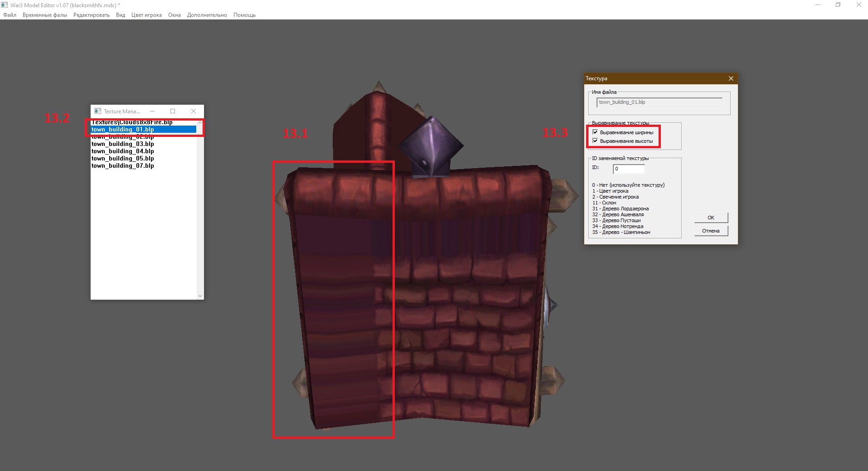Screen dimensions: 868x471
Task: Confirm the texture dialog with OK
Action: pos(711,218)
